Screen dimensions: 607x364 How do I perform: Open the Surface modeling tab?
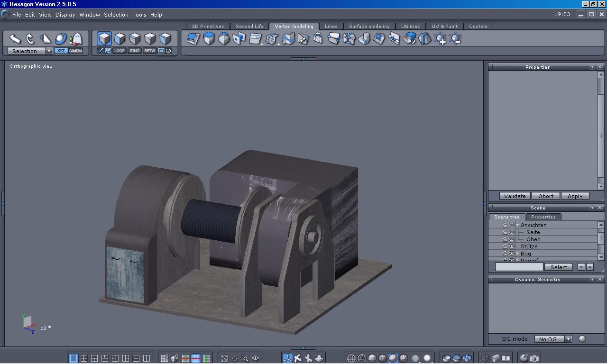[369, 26]
